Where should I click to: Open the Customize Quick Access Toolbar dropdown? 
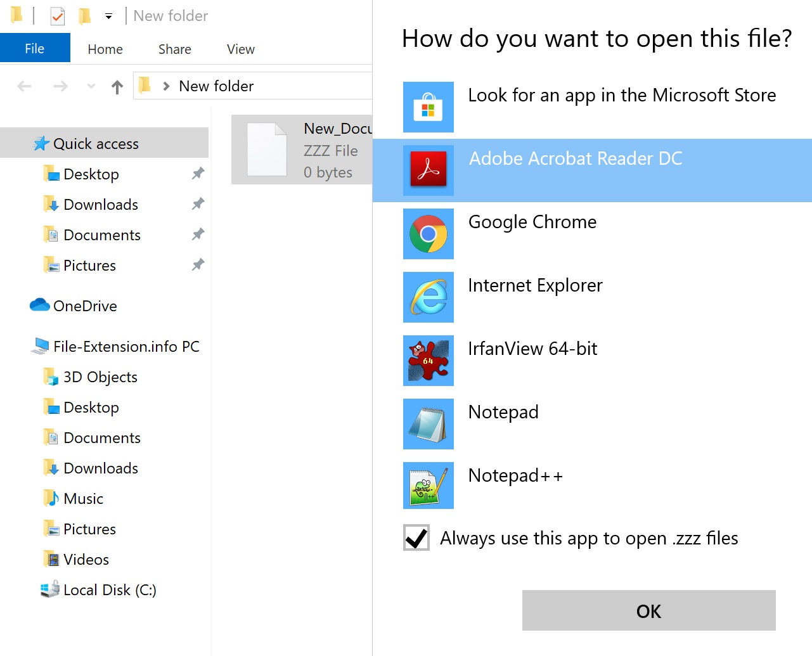click(x=108, y=16)
